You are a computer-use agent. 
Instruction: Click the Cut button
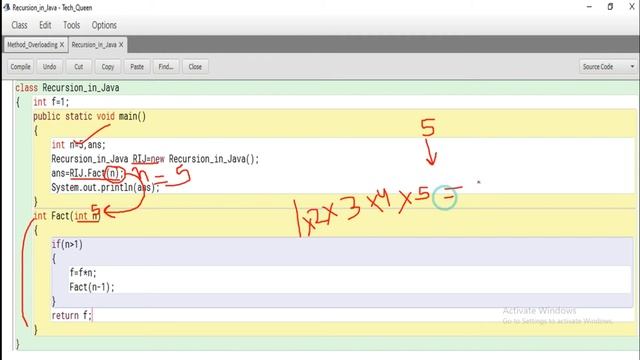[x=78, y=67]
